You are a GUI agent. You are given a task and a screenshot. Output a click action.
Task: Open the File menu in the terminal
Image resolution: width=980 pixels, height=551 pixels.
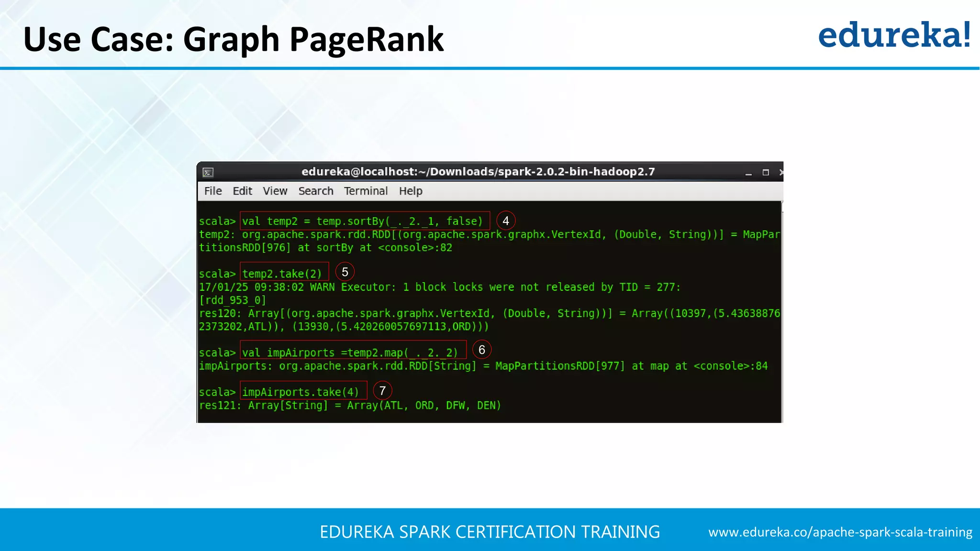pos(213,191)
